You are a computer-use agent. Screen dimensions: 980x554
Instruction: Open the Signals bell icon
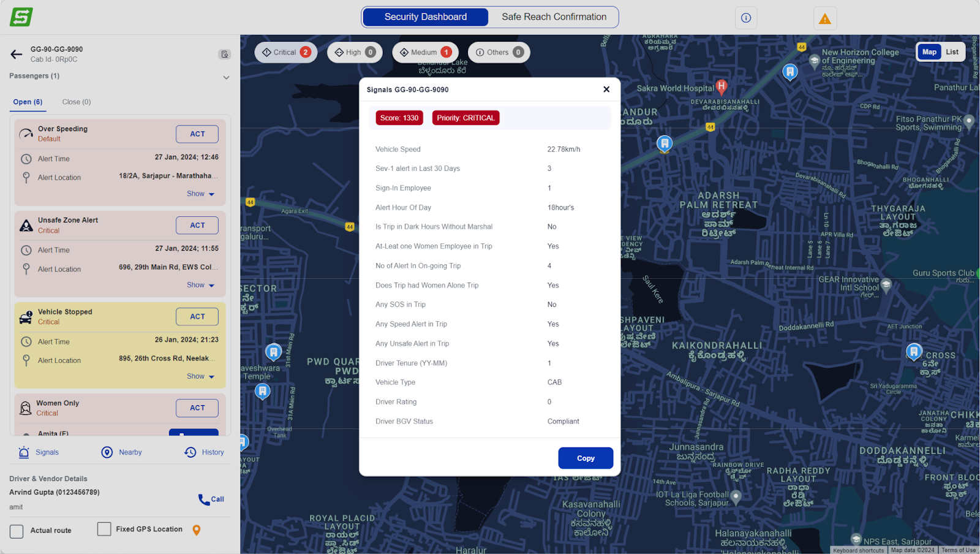tap(24, 452)
